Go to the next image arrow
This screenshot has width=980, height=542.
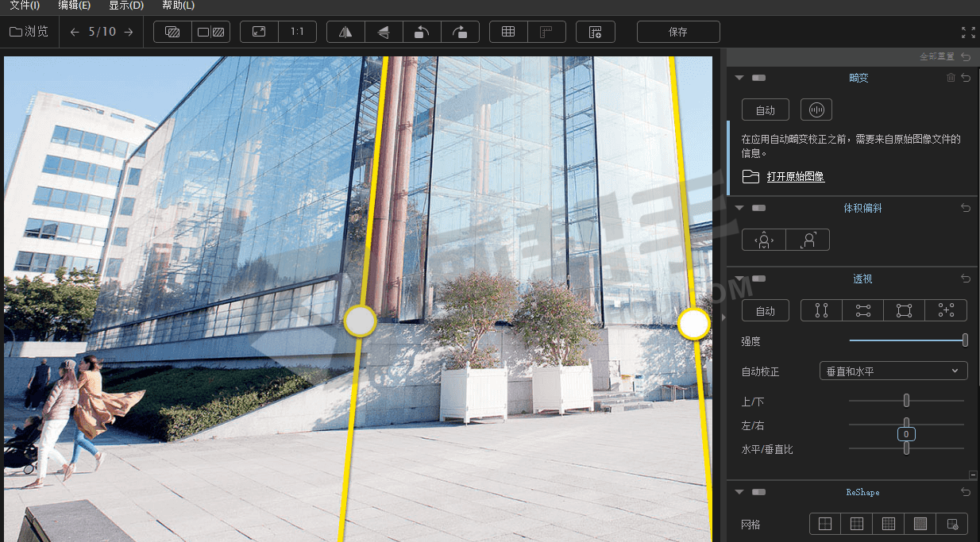129,32
